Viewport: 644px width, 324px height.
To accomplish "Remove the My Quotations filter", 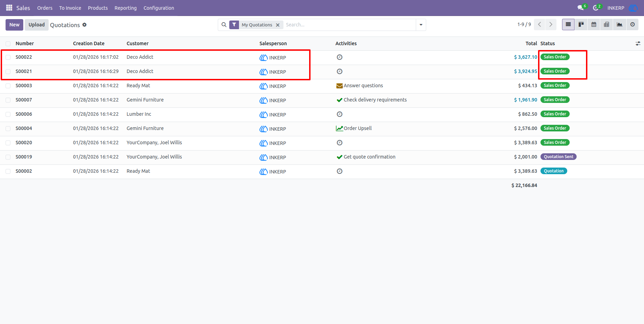I will [x=278, y=25].
